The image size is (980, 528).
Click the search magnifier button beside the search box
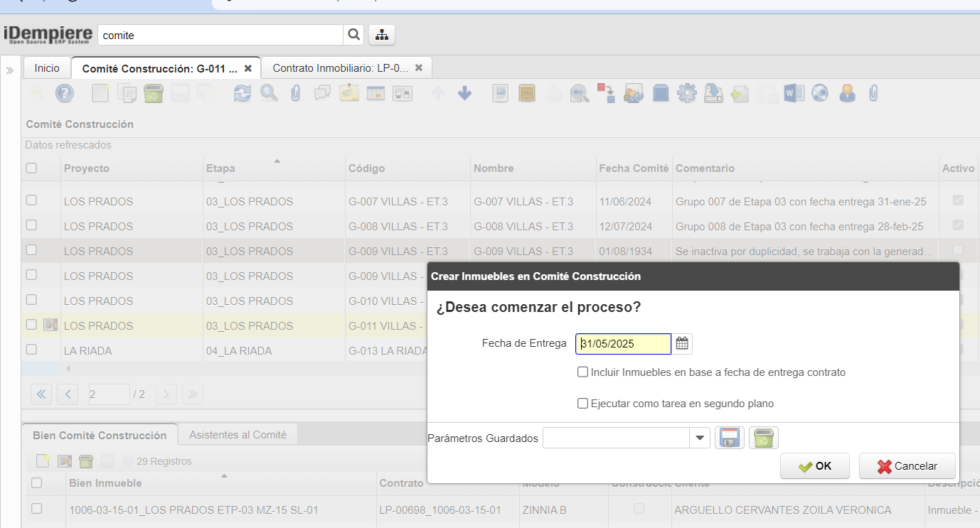tap(353, 35)
